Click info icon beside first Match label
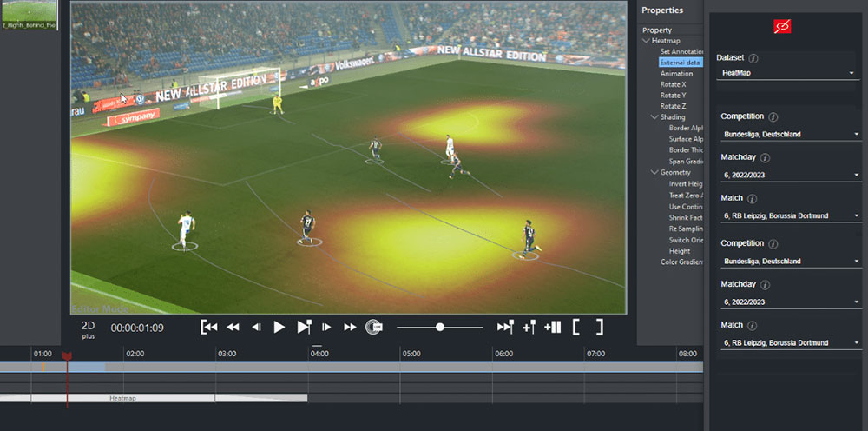This screenshot has height=431, width=868. (752, 198)
